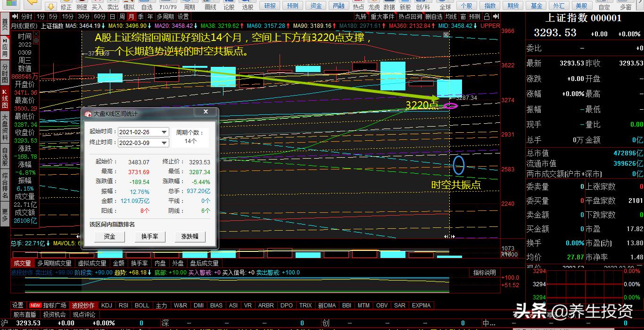The width and height of the screenshot is (644, 330).
Task: Click the lock icon in chart toolbar
Action: click(x=487, y=16)
